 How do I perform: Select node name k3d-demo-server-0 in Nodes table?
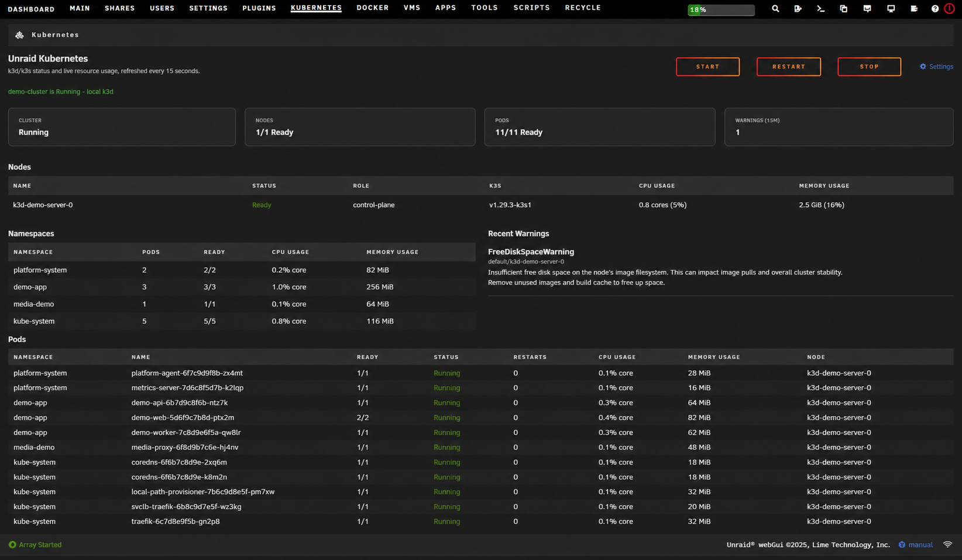[43, 205]
